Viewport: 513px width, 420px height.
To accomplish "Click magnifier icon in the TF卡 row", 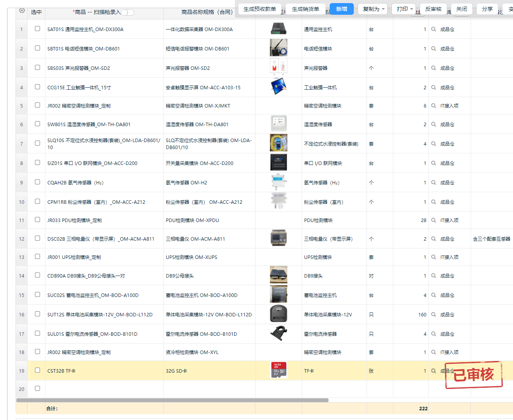I will coord(433,371).
